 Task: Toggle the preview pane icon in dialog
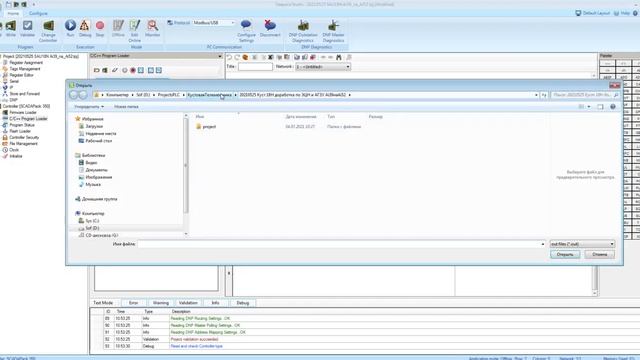coord(600,107)
